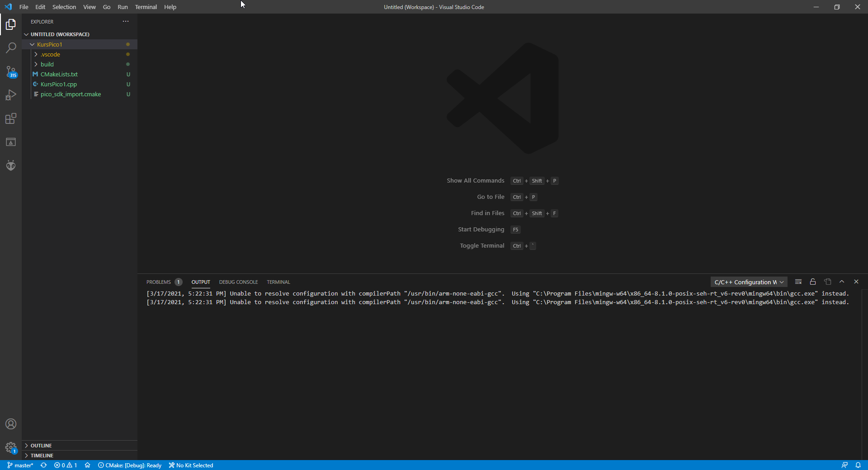Open errors and warnings count in status bar

click(66, 465)
